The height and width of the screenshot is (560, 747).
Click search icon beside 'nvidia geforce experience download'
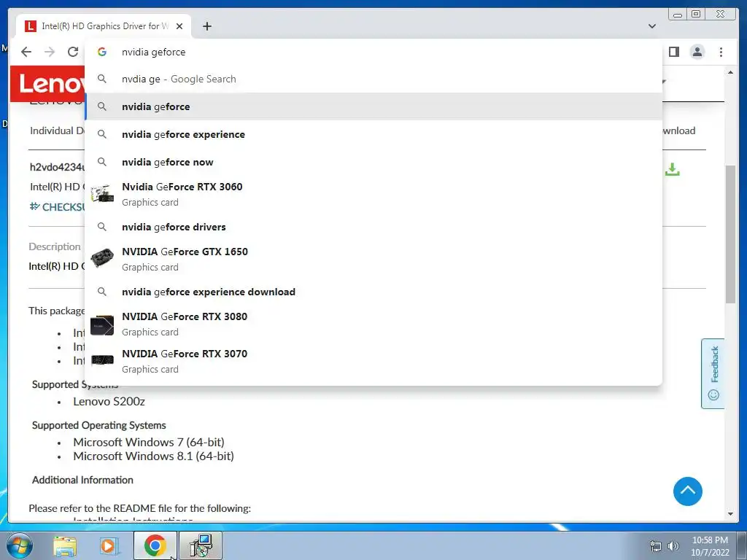click(102, 292)
